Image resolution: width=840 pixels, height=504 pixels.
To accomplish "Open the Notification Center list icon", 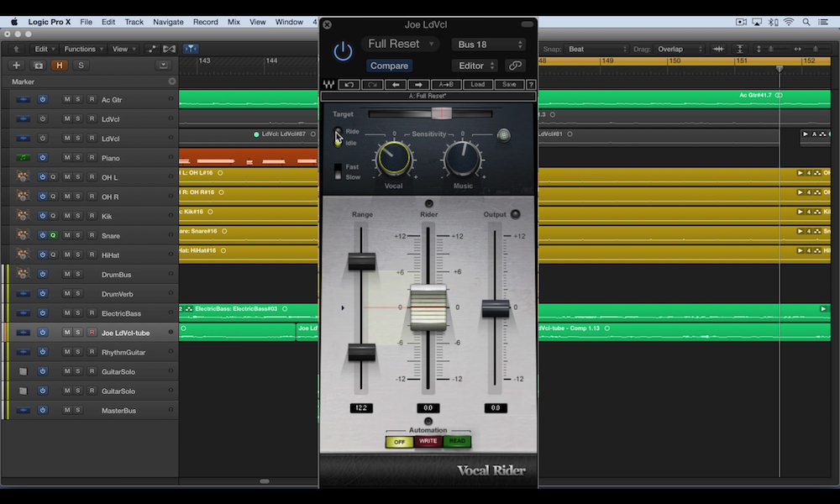I will tap(823, 22).
